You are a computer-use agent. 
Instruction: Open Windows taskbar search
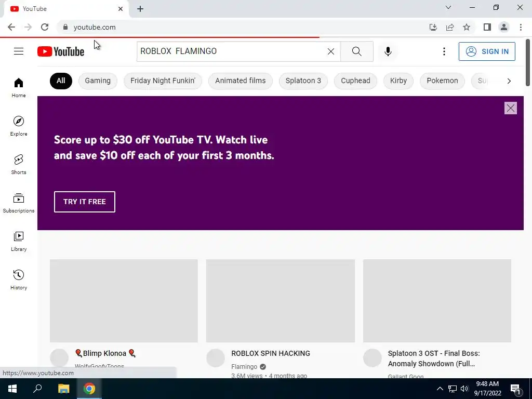37,389
